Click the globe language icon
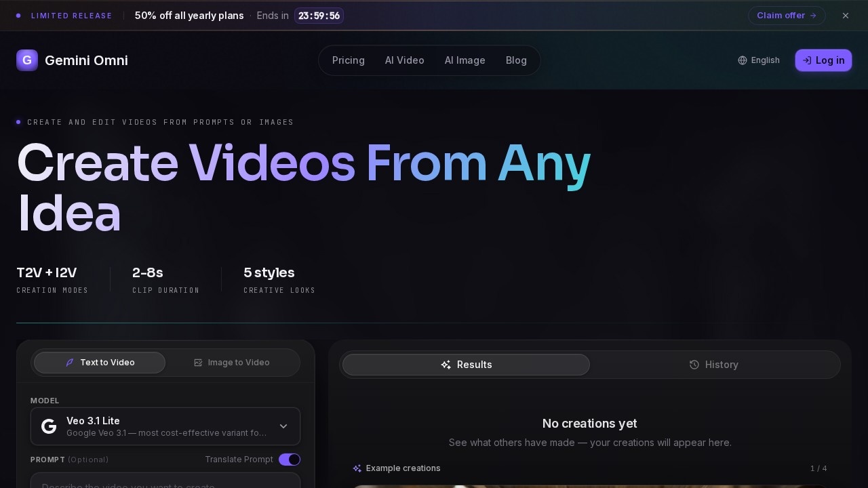868x488 pixels. [x=743, y=60]
